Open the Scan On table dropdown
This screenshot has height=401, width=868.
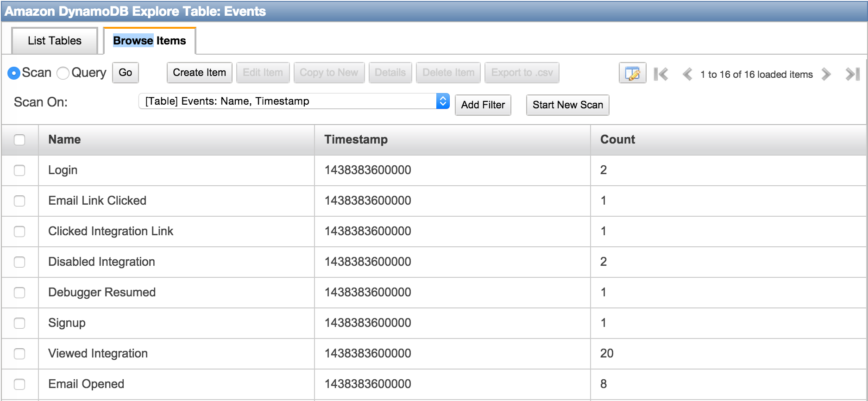[x=294, y=101]
